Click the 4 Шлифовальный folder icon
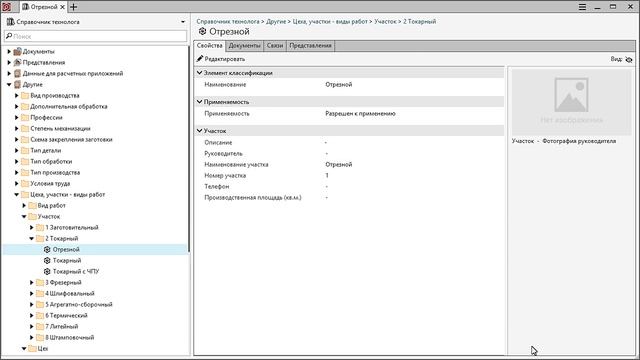640x360 pixels. 40,293
